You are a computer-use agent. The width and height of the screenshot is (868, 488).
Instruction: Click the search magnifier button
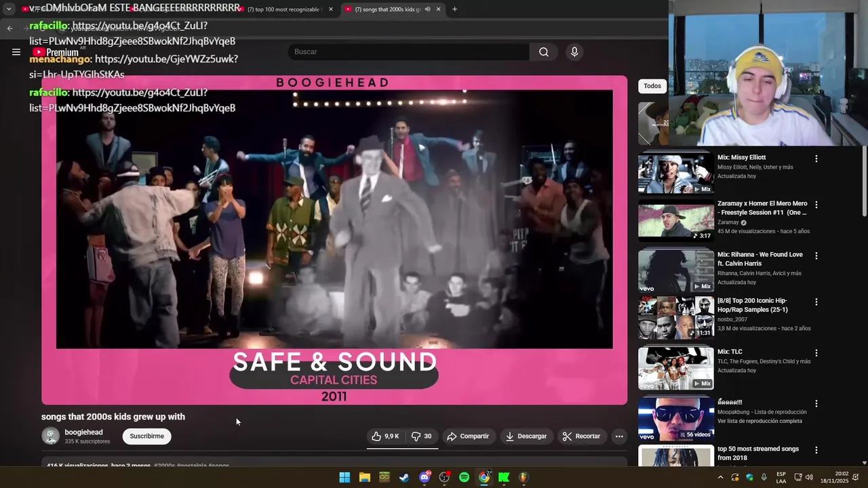(x=544, y=52)
